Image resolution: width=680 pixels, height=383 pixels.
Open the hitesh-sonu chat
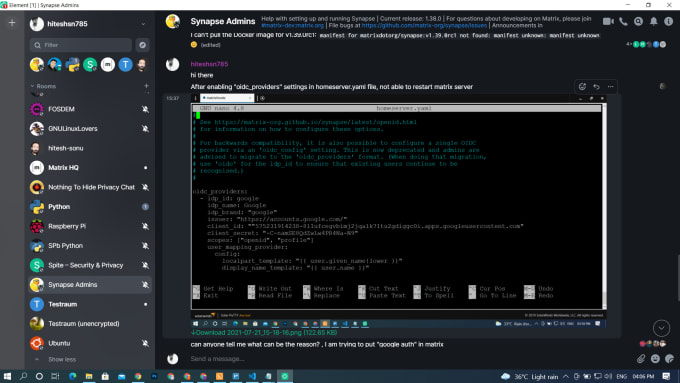(90, 148)
